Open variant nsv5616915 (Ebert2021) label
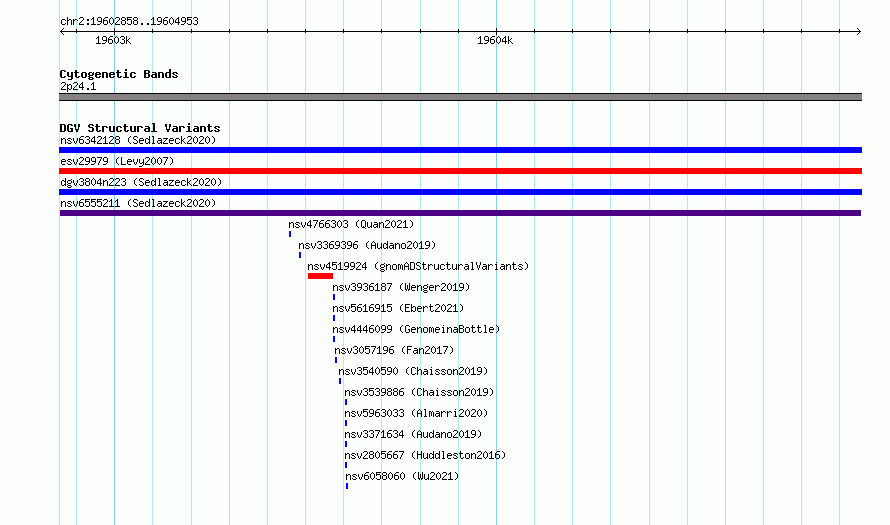 398,308
